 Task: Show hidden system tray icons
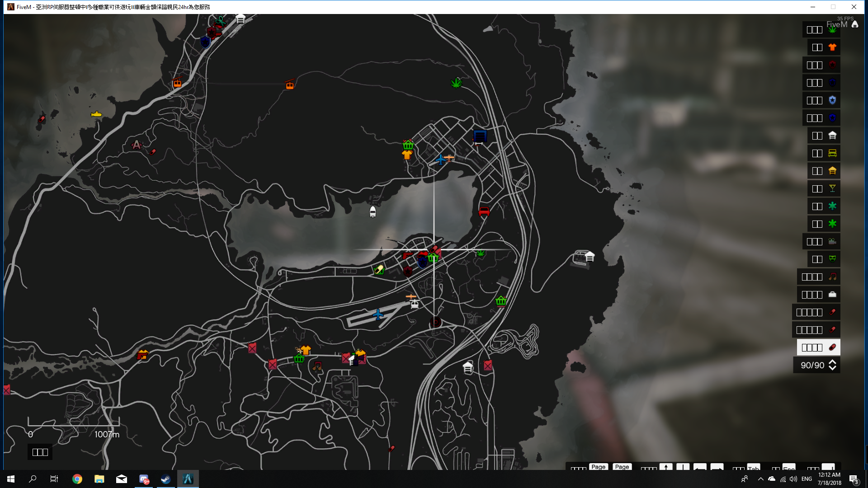[x=760, y=479]
